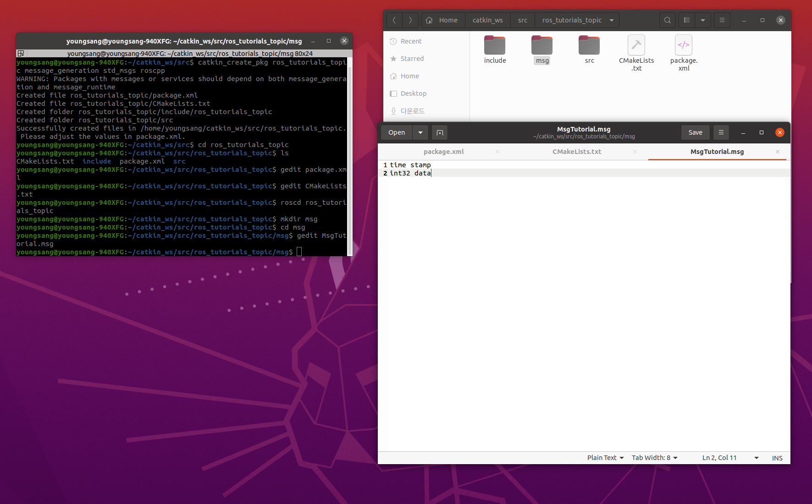Select the src folder icon
Image resolution: width=812 pixels, height=504 pixels.
click(589, 45)
